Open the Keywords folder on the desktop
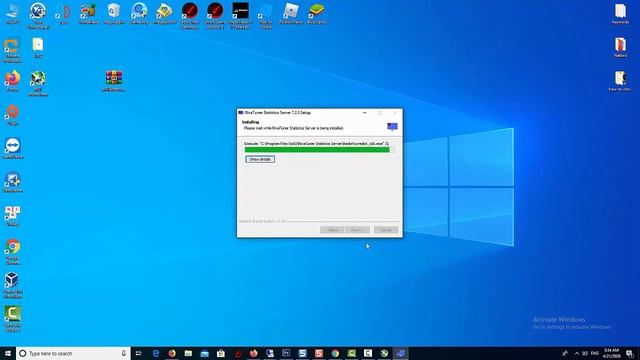640x360 pixels. coord(620,13)
